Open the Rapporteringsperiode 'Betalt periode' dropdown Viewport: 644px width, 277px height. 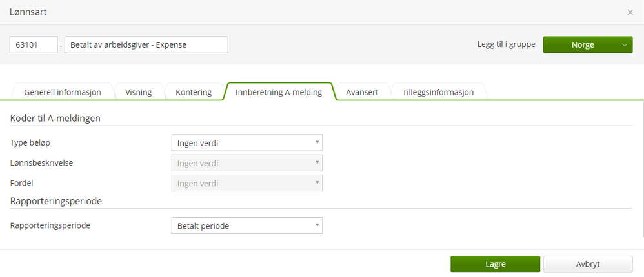point(247,226)
